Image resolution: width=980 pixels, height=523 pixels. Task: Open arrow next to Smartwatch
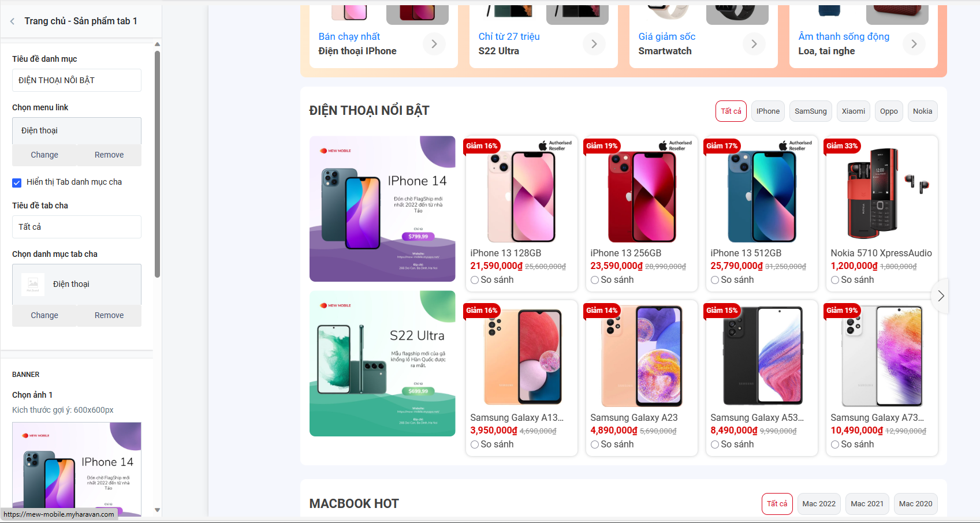pos(754,44)
